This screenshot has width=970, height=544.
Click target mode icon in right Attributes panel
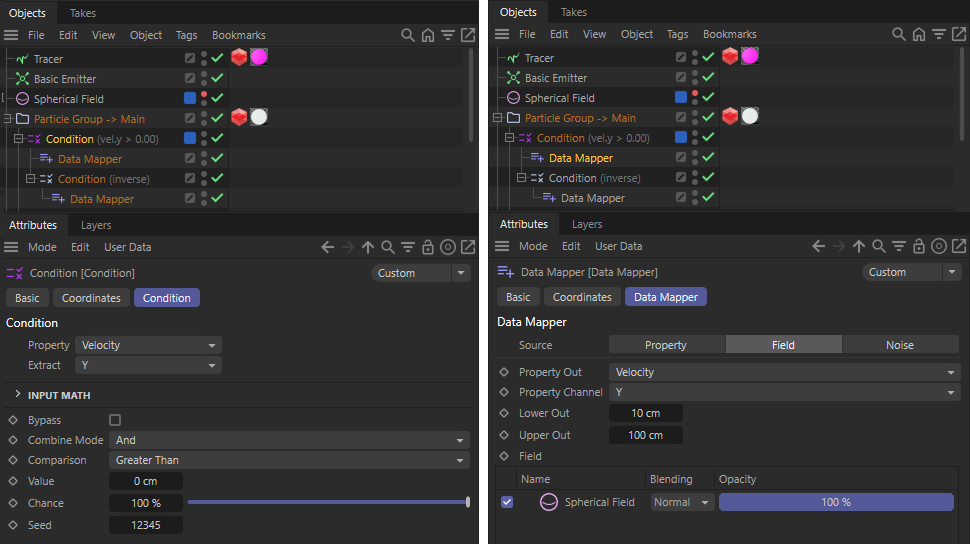coord(939,246)
